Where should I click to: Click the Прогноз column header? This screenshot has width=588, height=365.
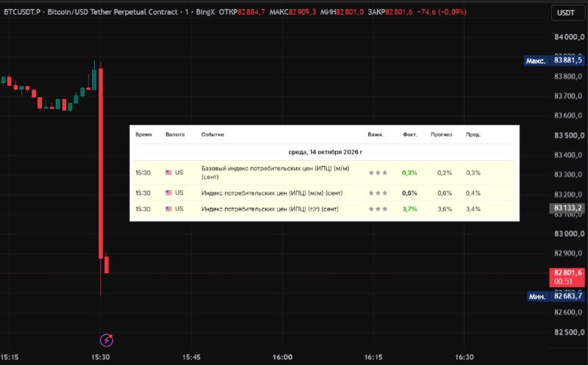[x=442, y=134]
